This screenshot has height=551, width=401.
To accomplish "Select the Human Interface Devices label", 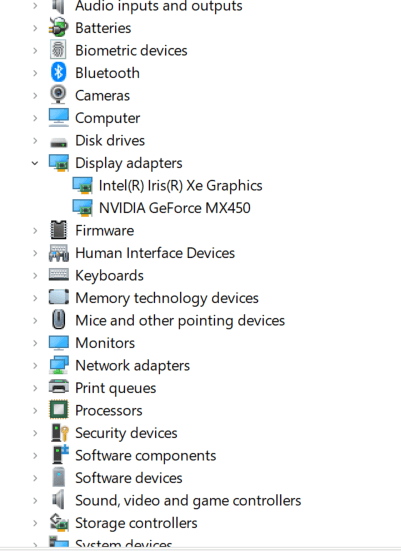I will [155, 253].
